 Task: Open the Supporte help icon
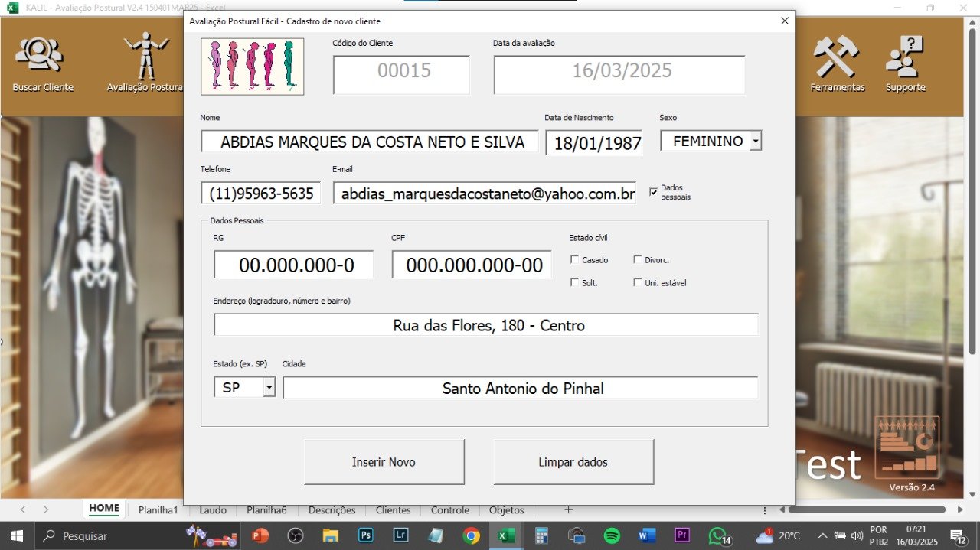tap(905, 57)
